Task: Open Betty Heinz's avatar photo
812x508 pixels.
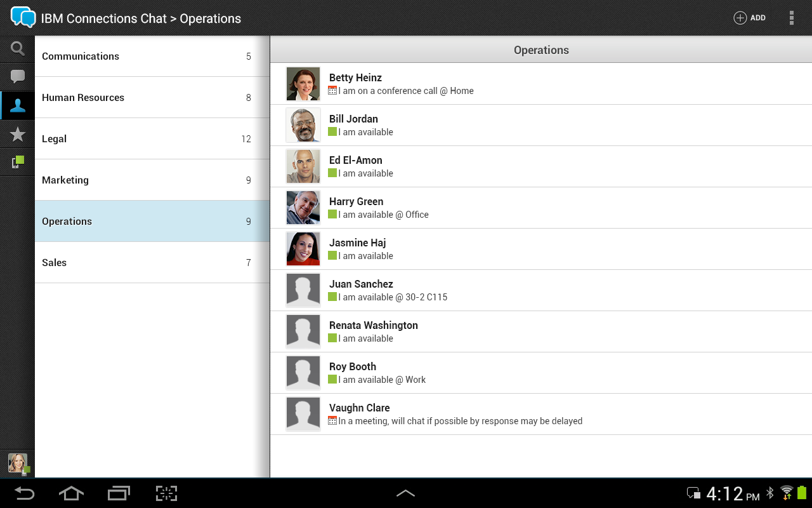Action: 303,84
